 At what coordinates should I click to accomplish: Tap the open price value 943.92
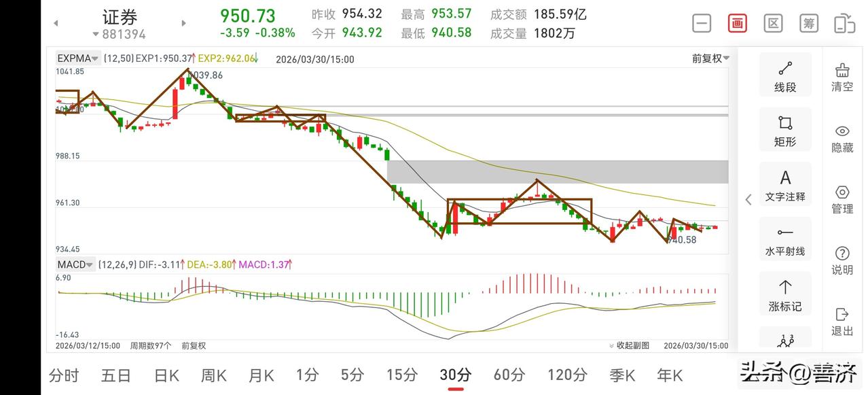click(362, 33)
